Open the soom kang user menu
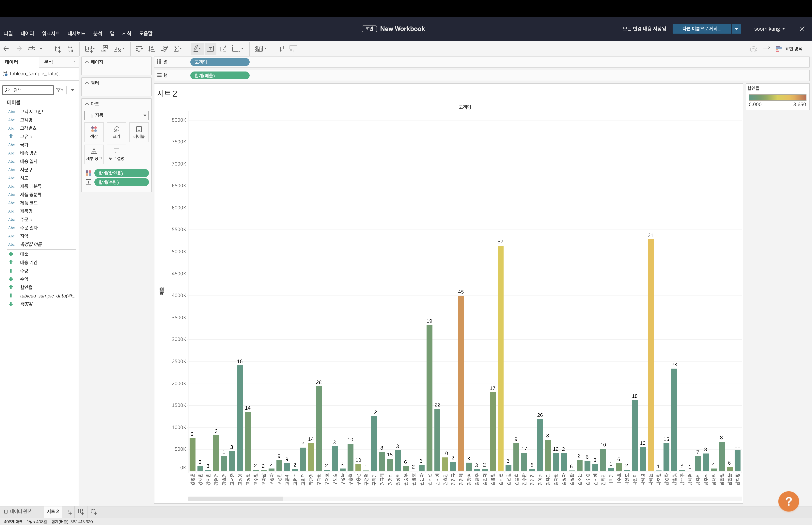This screenshot has height=525, width=812. pos(769,29)
